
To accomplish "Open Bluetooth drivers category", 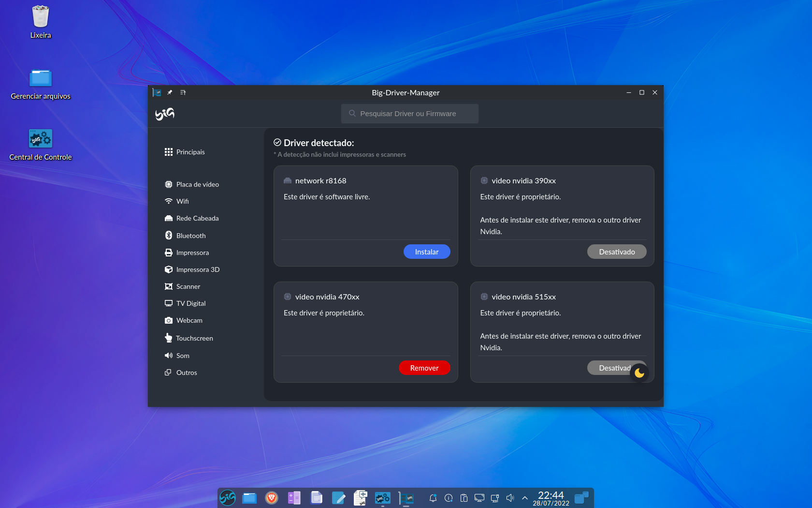I will pos(185,236).
